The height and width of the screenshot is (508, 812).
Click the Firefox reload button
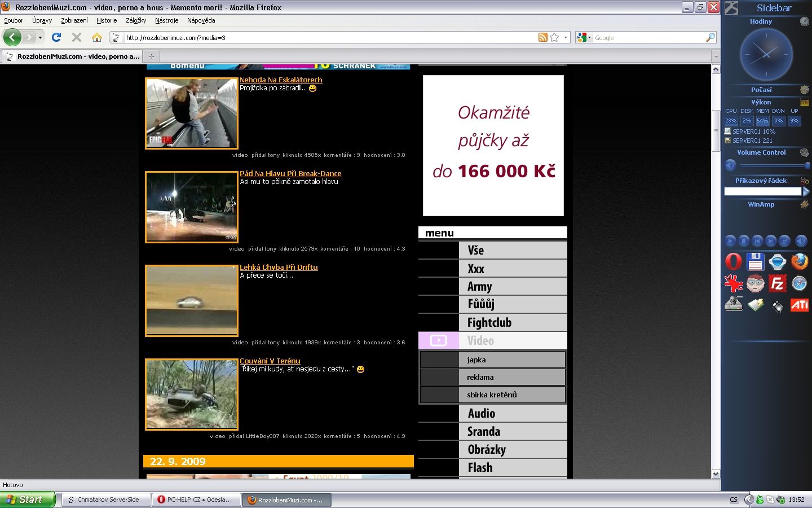coord(56,37)
